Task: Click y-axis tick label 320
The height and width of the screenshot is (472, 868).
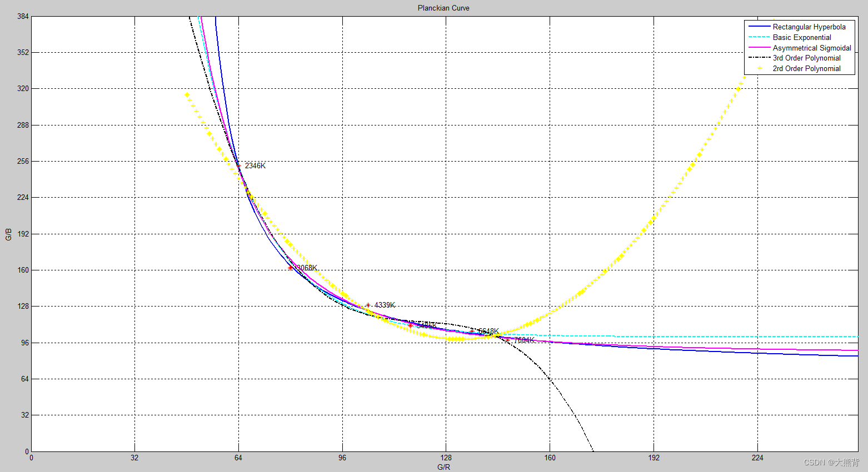Action: [x=23, y=88]
